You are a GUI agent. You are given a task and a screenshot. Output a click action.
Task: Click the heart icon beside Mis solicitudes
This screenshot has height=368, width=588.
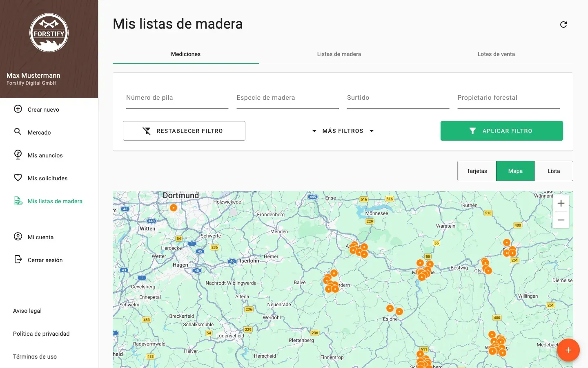[18, 177]
